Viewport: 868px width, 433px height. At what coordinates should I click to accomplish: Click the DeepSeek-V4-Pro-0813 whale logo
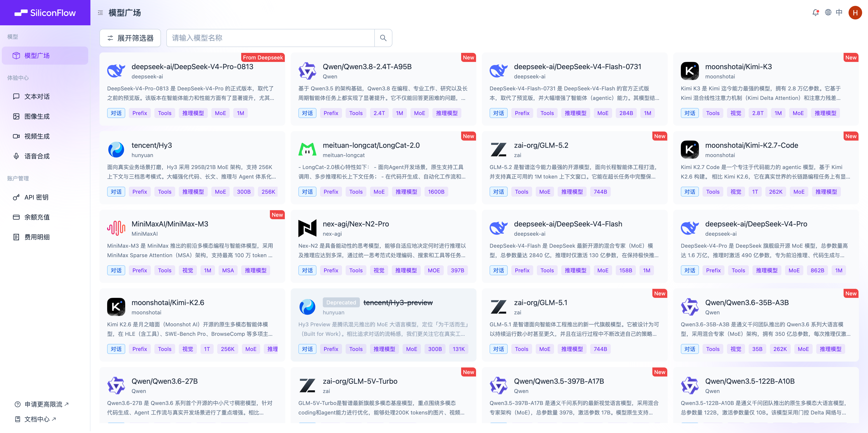pos(116,71)
